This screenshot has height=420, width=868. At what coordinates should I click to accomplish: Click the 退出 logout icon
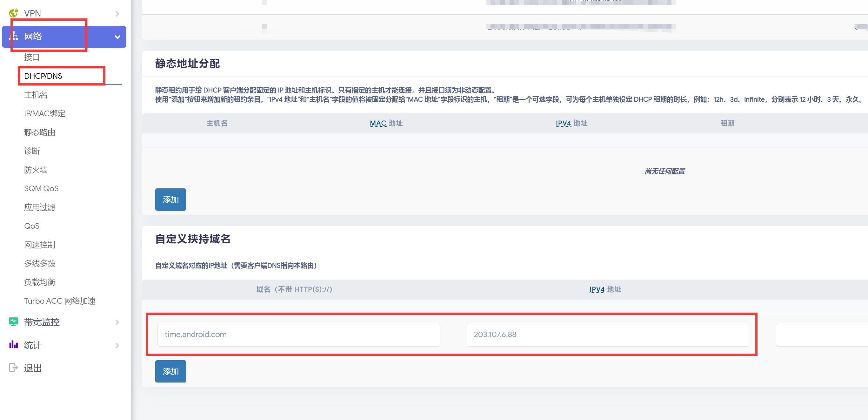pos(13,368)
